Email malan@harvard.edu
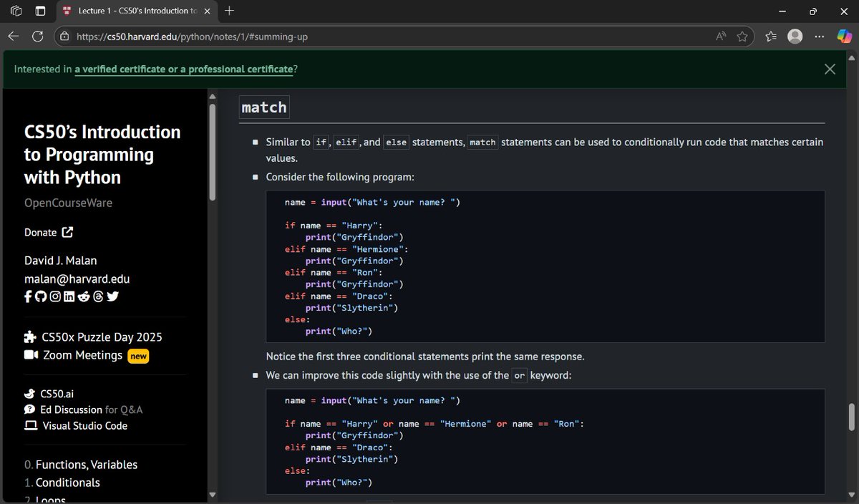This screenshot has width=859, height=504. coord(77,279)
